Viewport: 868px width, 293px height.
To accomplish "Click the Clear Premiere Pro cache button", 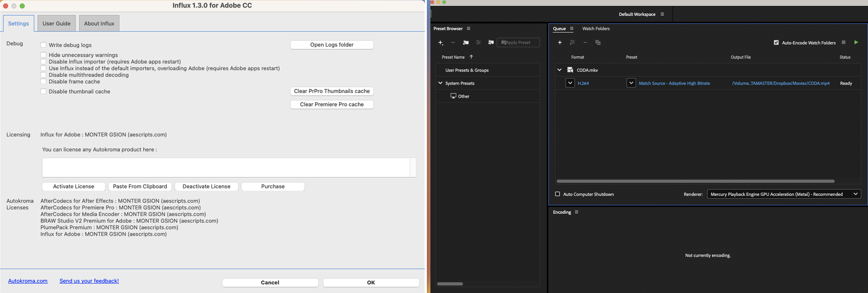I will (332, 105).
